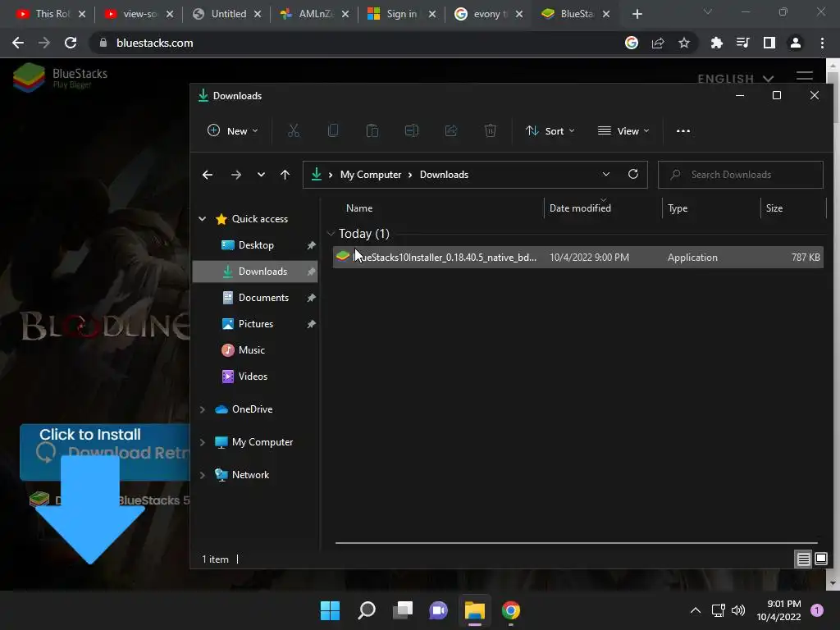Screen dimensions: 840x630
Task: Switch to the 'view-so' tab
Action: point(139,14)
